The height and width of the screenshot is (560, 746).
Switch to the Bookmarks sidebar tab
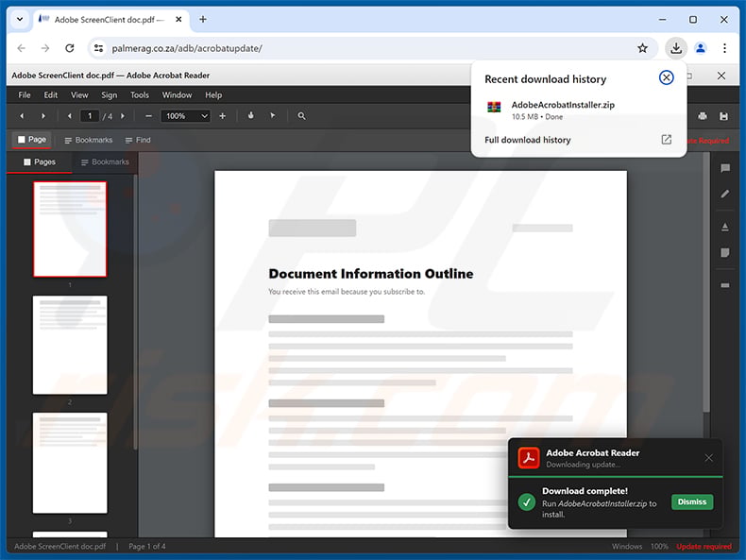[105, 161]
